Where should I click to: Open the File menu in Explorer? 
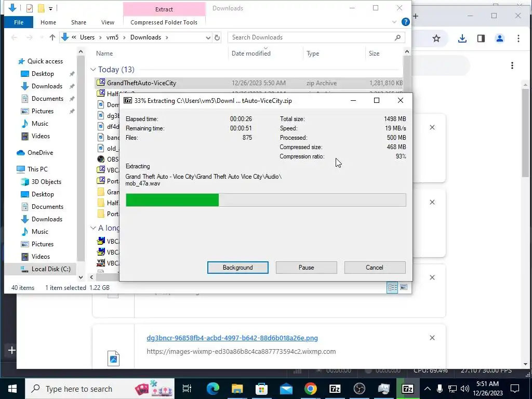[19, 22]
